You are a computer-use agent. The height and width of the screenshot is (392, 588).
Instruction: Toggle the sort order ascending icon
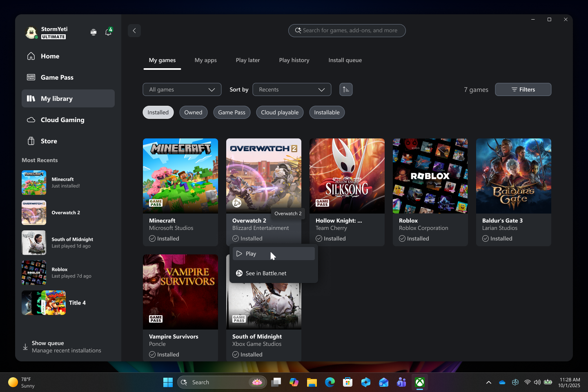pos(346,89)
